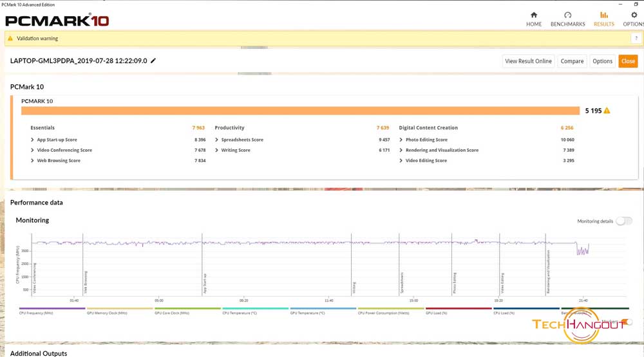Click Digital Content Creation score 6 256
The image size is (644, 357).
[567, 127]
